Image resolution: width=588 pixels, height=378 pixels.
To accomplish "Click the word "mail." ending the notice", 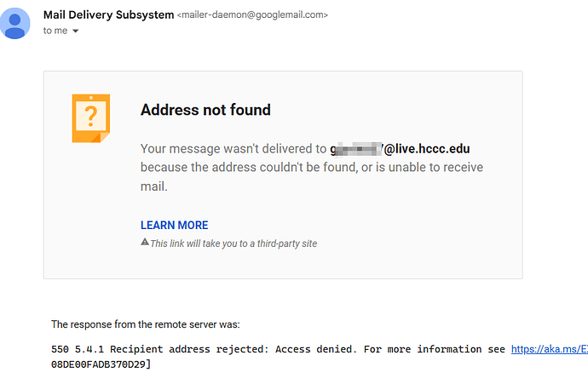I will (153, 186).
